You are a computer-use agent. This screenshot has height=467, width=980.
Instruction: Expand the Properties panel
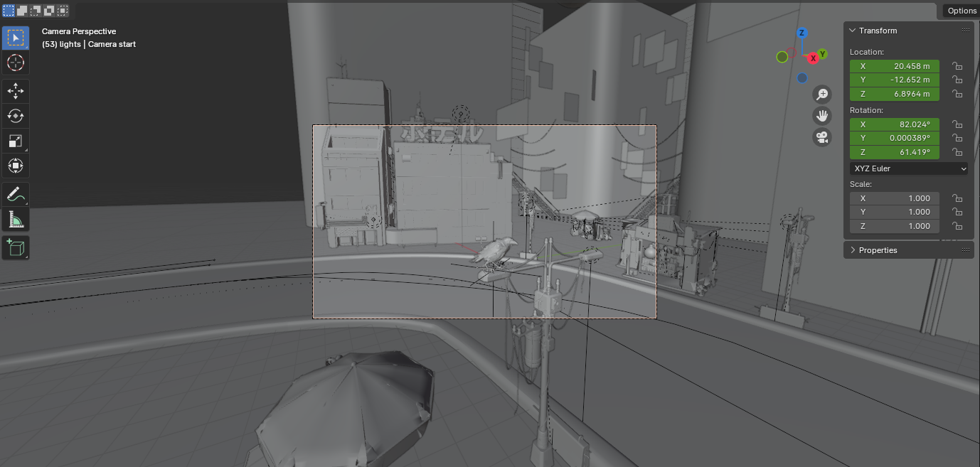[x=853, y=250]
